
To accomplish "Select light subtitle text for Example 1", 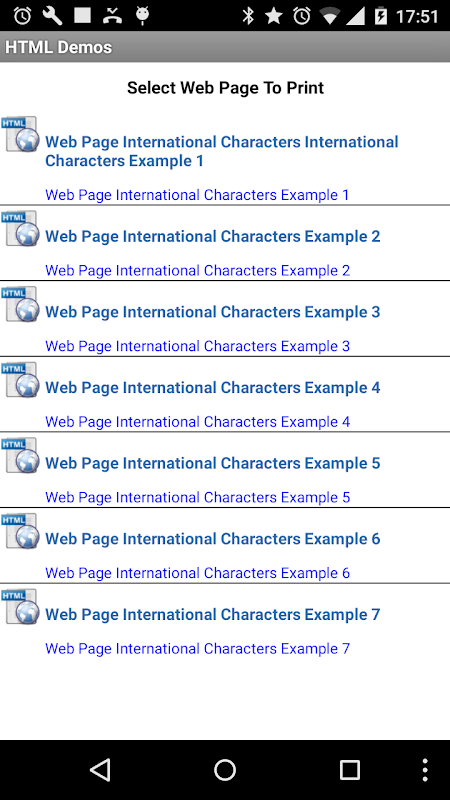I will point(197,195).
